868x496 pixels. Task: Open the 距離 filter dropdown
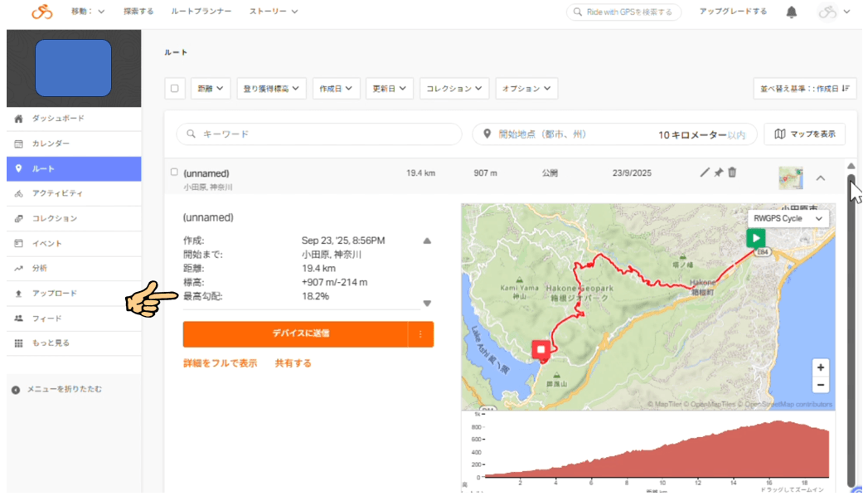211,88
